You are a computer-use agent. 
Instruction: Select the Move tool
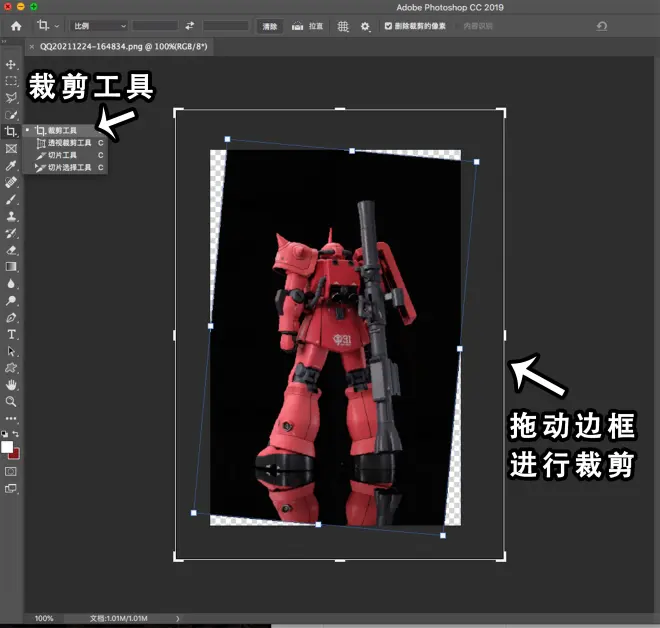pos(11,64)
